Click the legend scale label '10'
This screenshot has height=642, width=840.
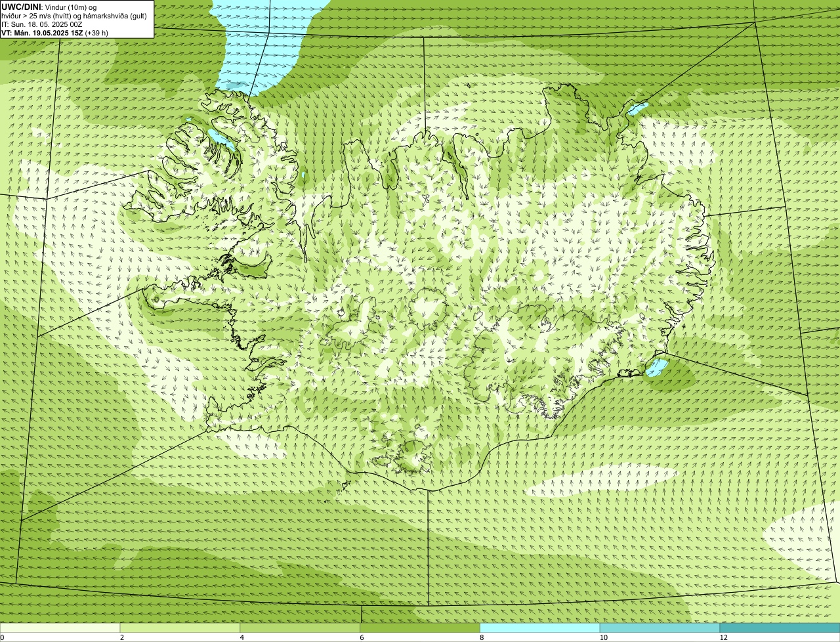coord(603,637)
